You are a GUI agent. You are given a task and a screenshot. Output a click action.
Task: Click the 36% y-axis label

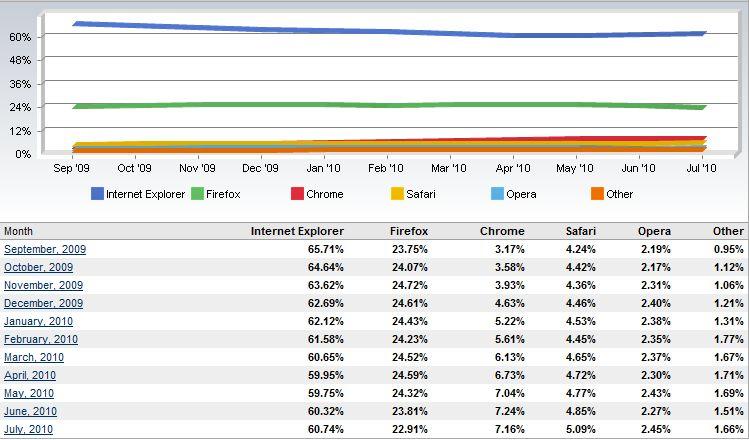[x=20, y=84]
